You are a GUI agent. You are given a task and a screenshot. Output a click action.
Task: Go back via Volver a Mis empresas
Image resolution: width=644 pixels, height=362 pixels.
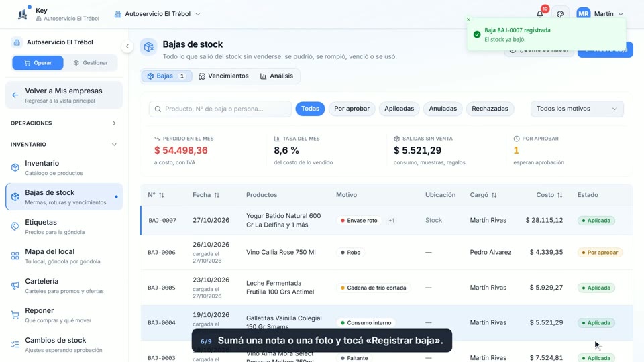[64, 95]
